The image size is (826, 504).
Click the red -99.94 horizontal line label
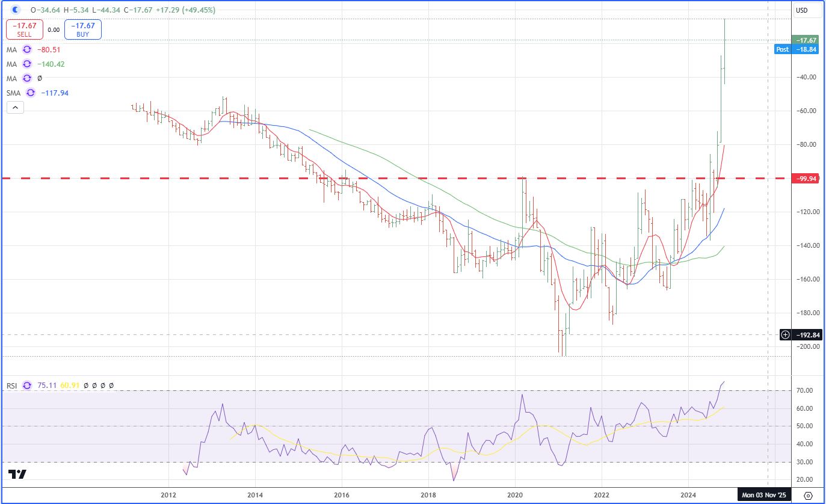click(805, 179)
